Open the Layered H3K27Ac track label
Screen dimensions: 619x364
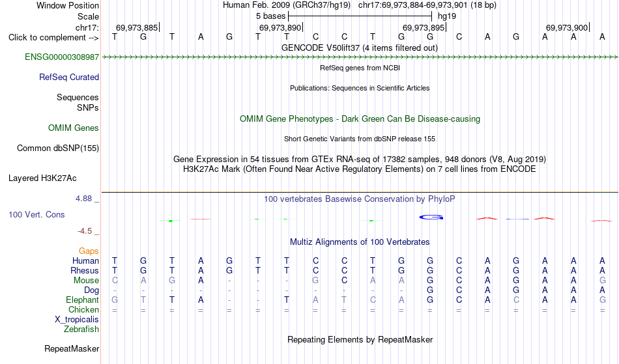pos(42,178)
